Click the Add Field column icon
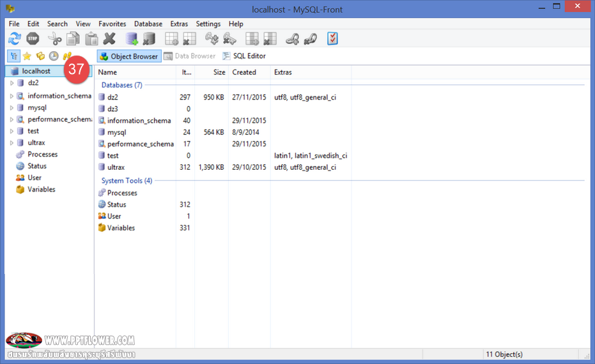Image resolution: width=595 pixels, height=364 pixels. point(252,39)
